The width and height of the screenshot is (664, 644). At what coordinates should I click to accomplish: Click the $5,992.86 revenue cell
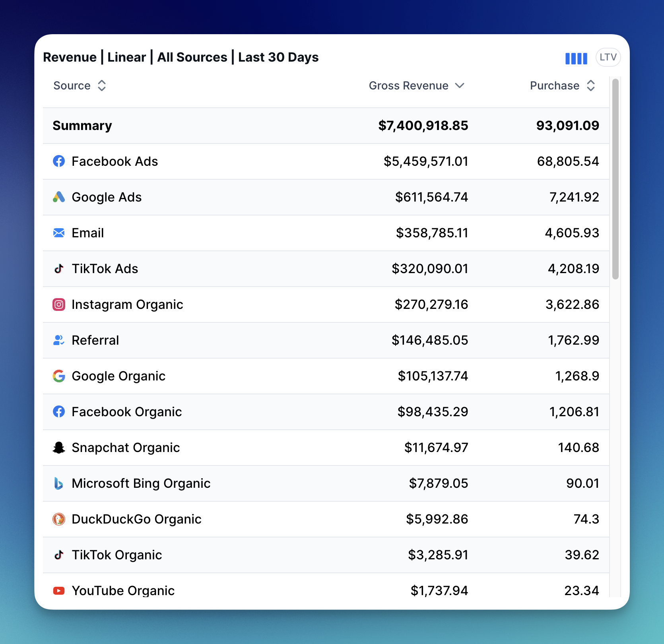(x=437, y=519)
